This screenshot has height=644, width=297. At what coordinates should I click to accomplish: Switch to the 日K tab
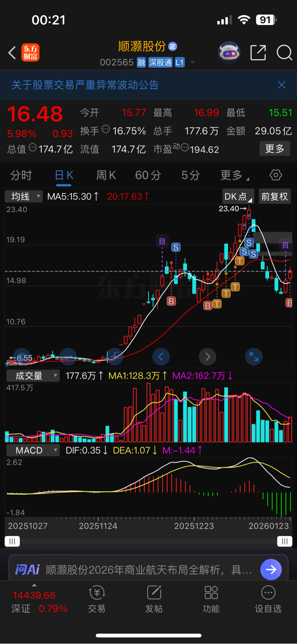tap(64, 175)
